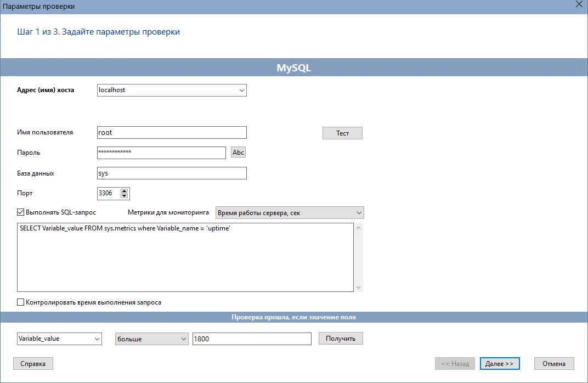588x383 pixels.
Task: Open the Справка help dialog
Action: point(33,363)
